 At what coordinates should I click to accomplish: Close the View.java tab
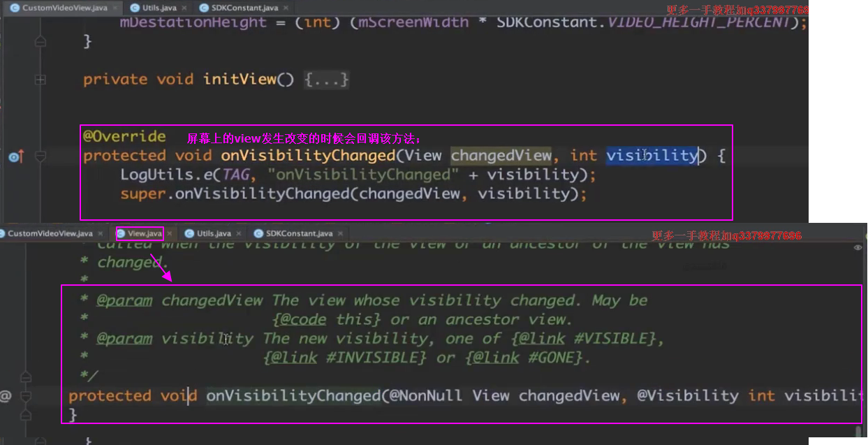pos(168,234)
